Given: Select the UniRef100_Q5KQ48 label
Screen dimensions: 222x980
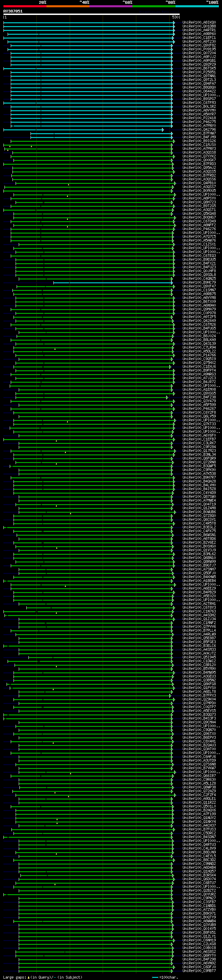Looking at the screenshot, I should pyautogui.click(x=199, y=214).
